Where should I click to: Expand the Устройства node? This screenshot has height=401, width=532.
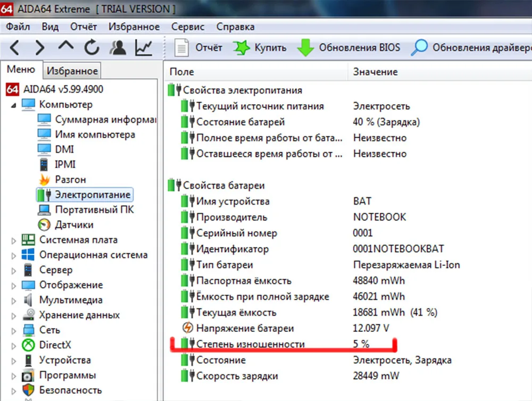point(14,361)
